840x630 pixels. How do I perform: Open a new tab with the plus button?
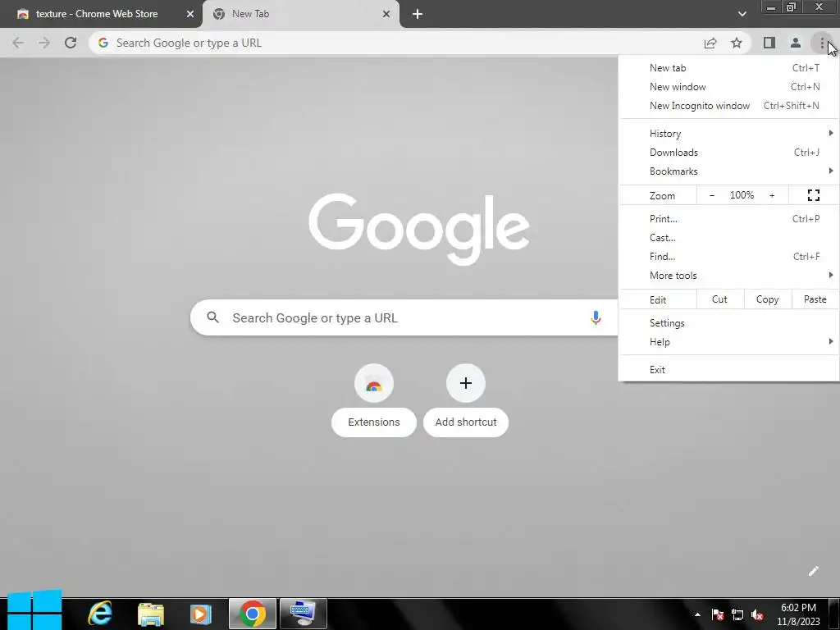(418, 14)
